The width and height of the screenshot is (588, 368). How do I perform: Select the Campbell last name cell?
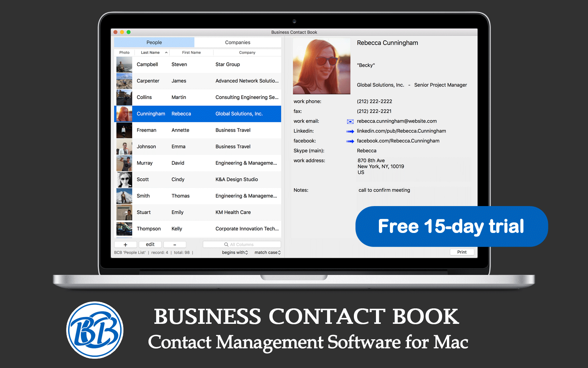[147, 64]
